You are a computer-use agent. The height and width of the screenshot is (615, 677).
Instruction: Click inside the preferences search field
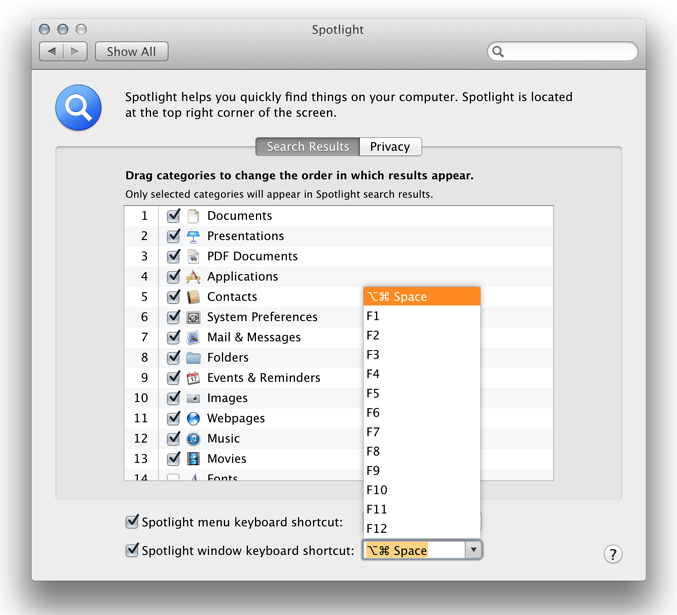563,51
